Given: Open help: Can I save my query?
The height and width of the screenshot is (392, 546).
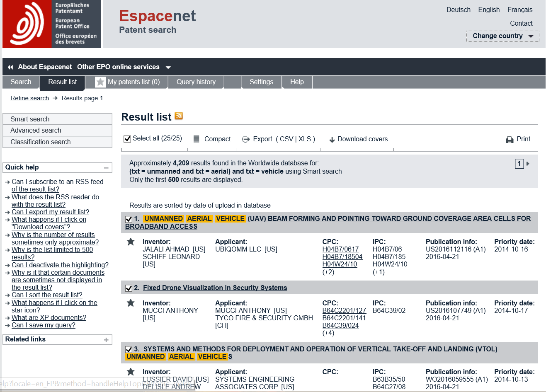Looking at the screenshot, I should click(44, 325).
